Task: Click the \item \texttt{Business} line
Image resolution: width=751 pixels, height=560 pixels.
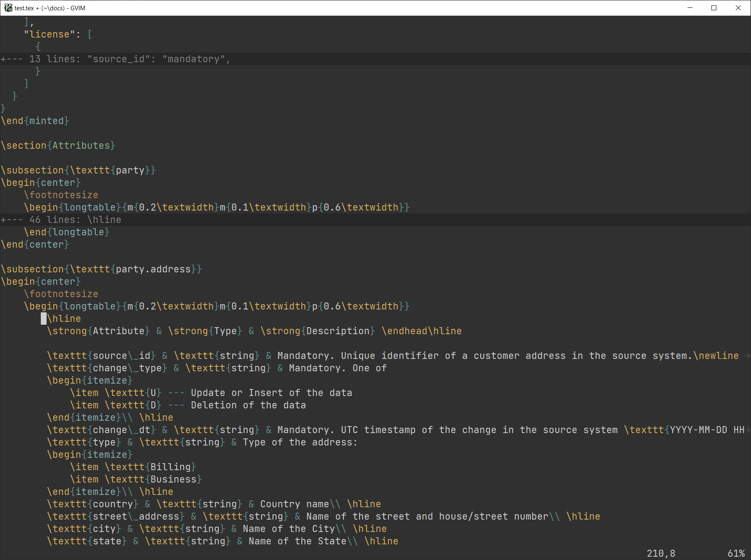Action: (x=136, y=479)
